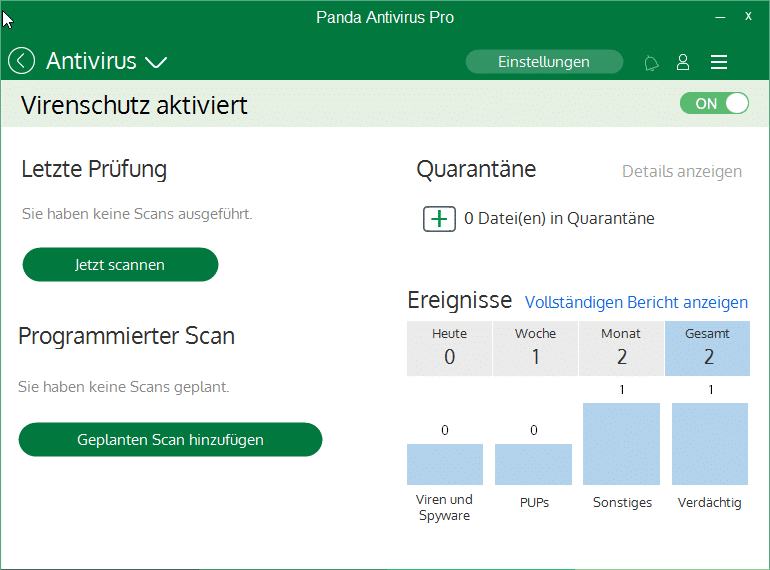Open the hamburger menu icon
This screenshot has height=570, width=770.
[x=718, y=62]
